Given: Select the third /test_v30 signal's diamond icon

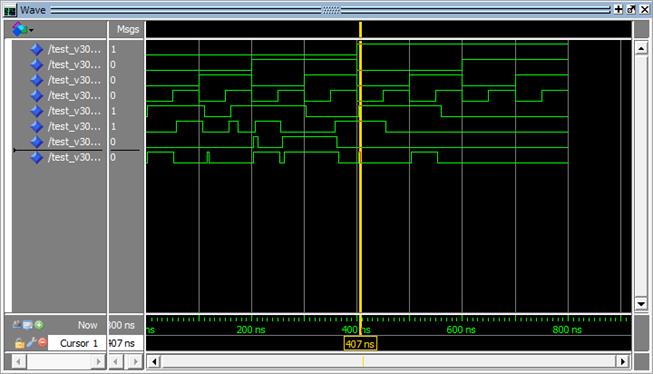Looking at the screenshot, I should coord(37,80).
